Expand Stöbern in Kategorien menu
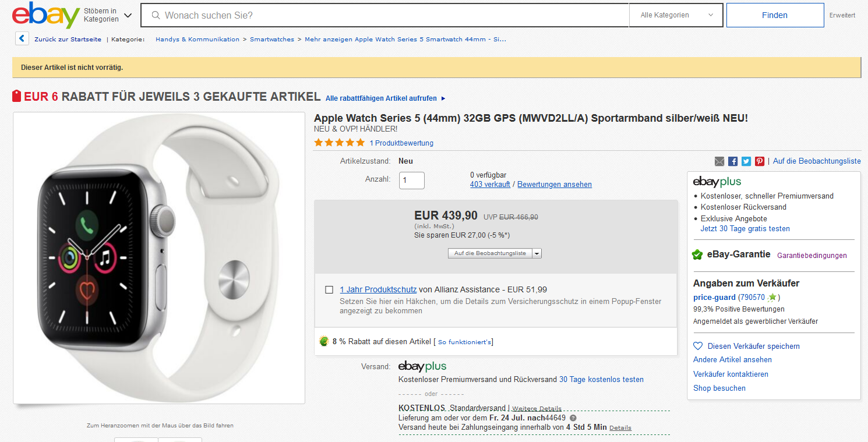This screenshot has width=868, height=442. tap(108, 15)
